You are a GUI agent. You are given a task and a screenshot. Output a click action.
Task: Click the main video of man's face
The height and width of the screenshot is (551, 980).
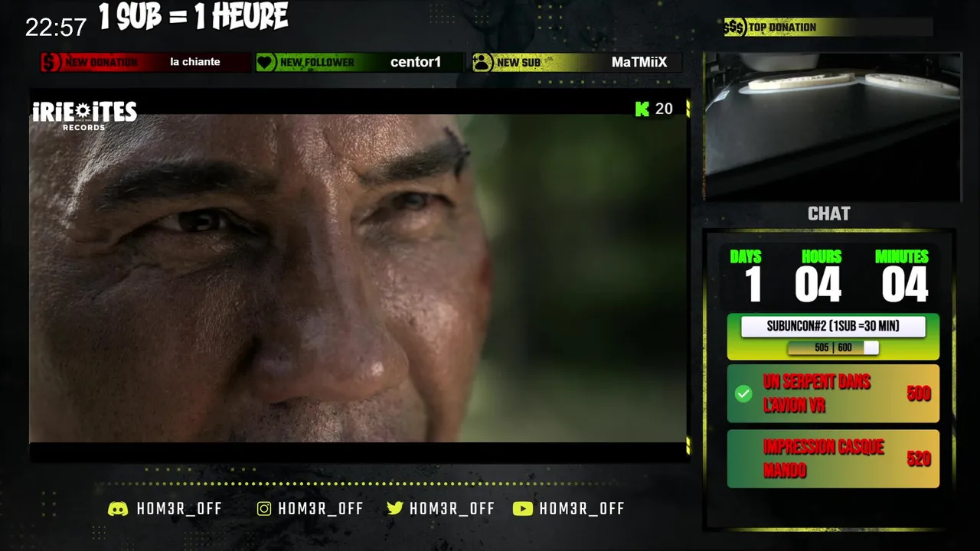358,278
